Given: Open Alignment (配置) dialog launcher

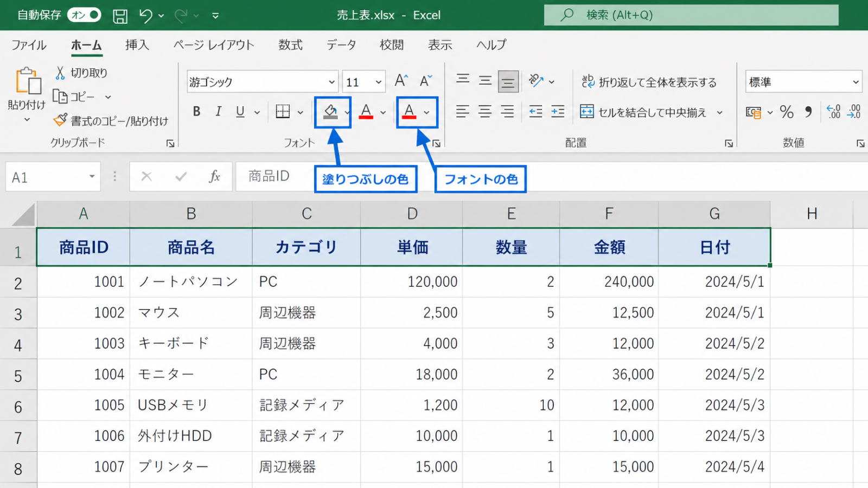Looking at the screenshot, I should tap(729, 144).
